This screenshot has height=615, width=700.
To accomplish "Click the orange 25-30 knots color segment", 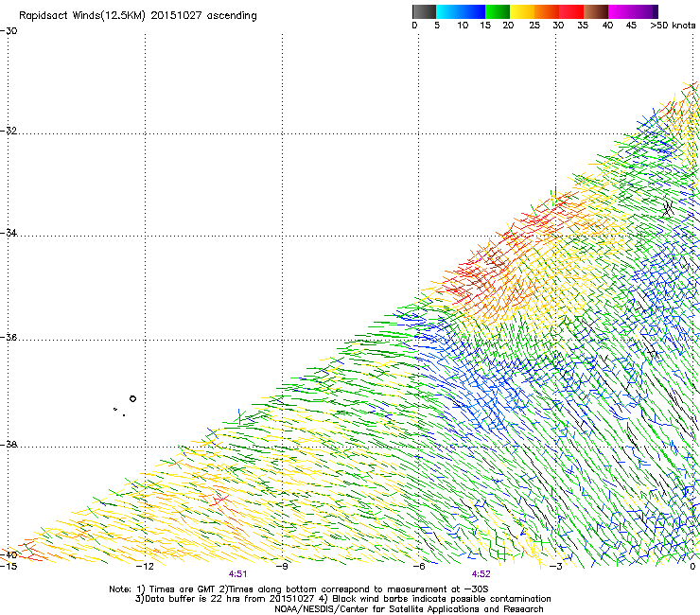I will coord(547,11).
